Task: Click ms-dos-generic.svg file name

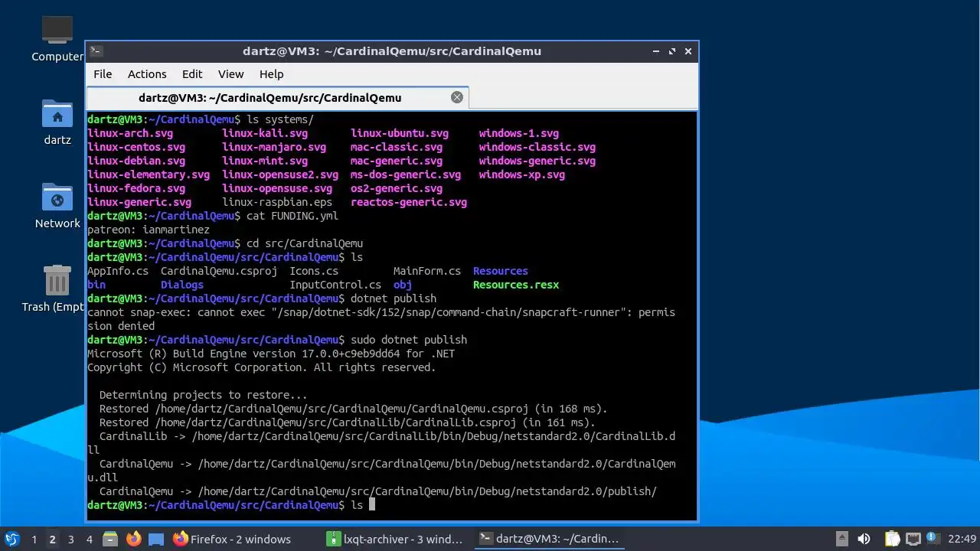Action: point(406,174)
